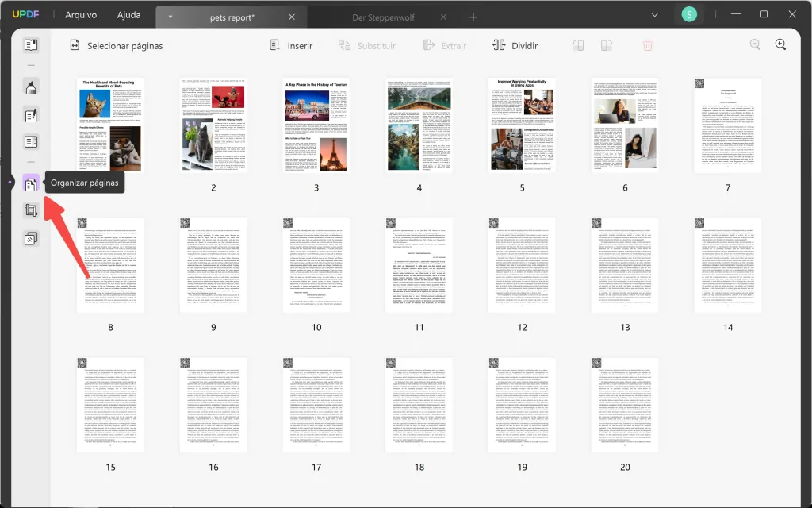Click the trash icon to delete pages
812x508 pixels.
pos(648,45)
